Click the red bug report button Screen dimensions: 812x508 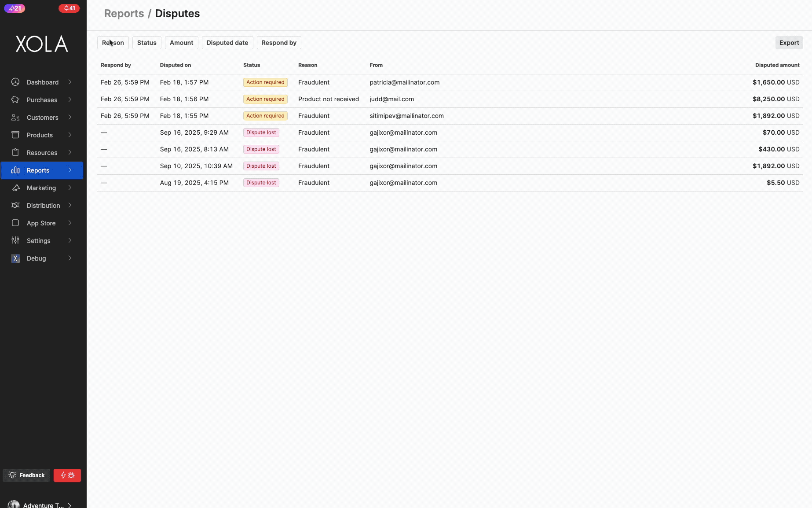click(x=67, y=475)
